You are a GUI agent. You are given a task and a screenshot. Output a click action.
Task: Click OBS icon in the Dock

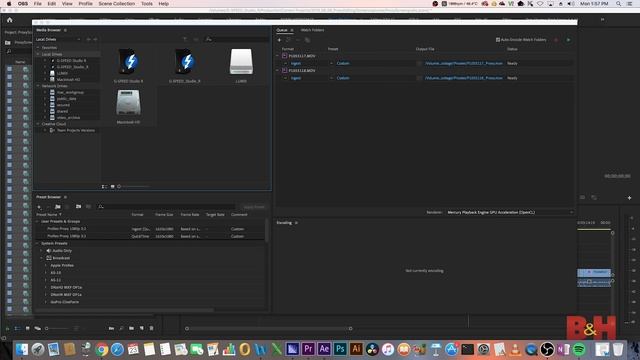pos(547,349)
